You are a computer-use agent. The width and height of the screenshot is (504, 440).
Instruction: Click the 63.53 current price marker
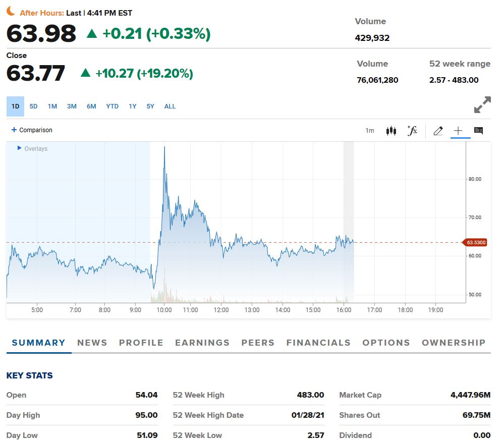coord(475,243)
